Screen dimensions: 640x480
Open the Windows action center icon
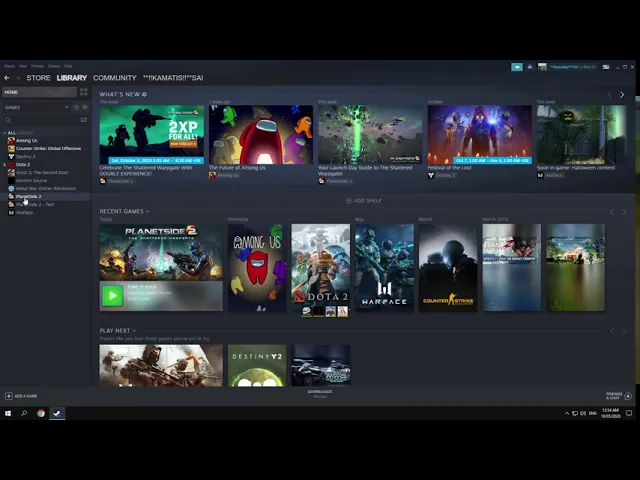click(629, 413)
